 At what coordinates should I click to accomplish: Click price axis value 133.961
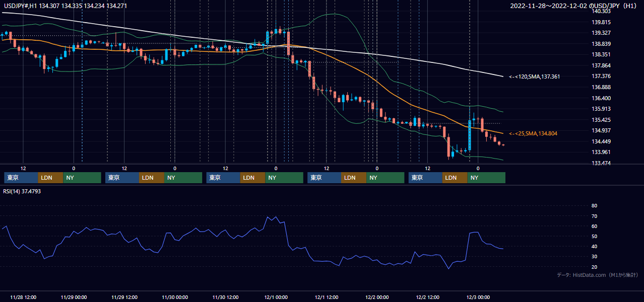tap(601, 152)
